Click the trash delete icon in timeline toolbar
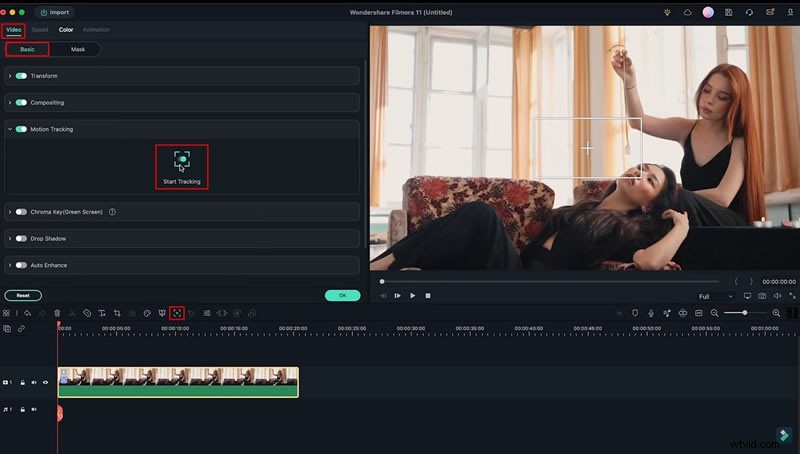Viewport: 800px width, 454px height. 57,313
